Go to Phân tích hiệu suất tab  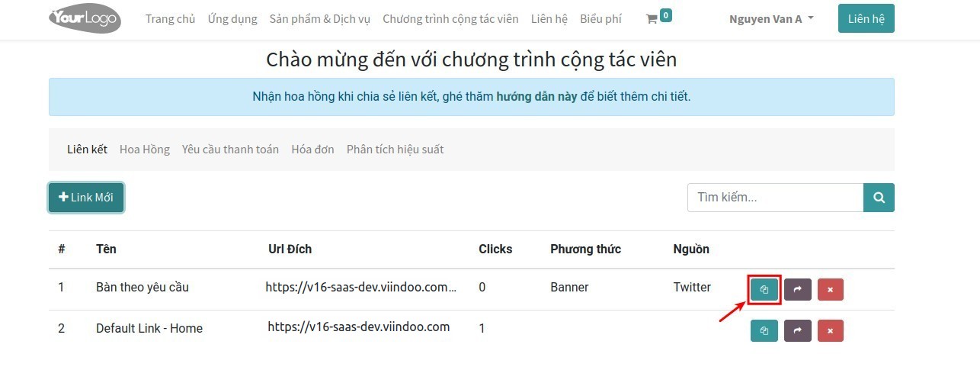[395, 150]
